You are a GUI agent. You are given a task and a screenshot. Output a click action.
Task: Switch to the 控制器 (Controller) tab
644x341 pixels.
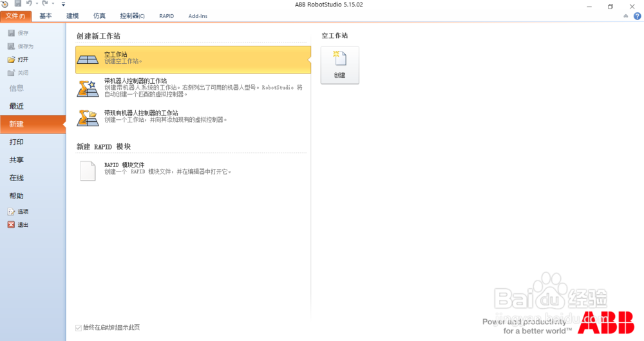[x=132, y=16]
